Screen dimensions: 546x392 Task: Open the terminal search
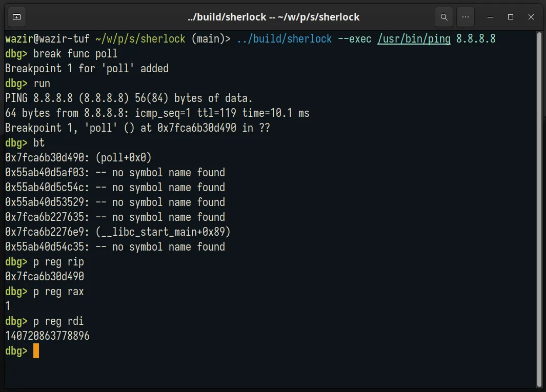click(x=444, y=17)
